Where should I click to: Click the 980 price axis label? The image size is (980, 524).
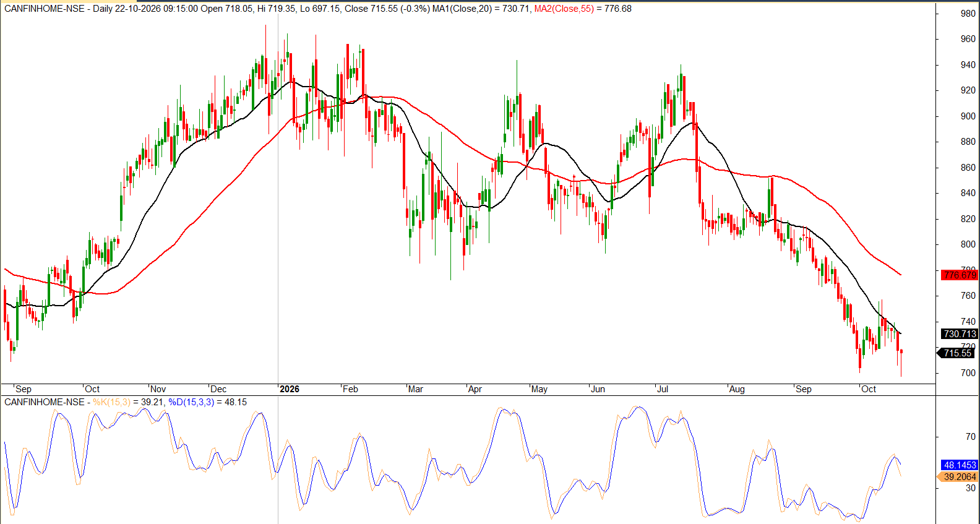click(x=968, y=14)
